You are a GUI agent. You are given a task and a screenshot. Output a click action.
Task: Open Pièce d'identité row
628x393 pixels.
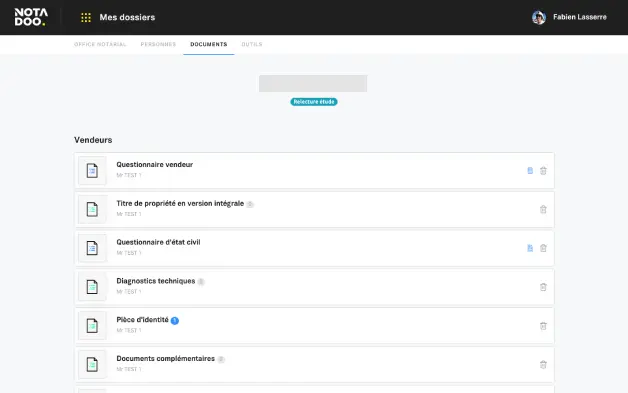(314, 326)
